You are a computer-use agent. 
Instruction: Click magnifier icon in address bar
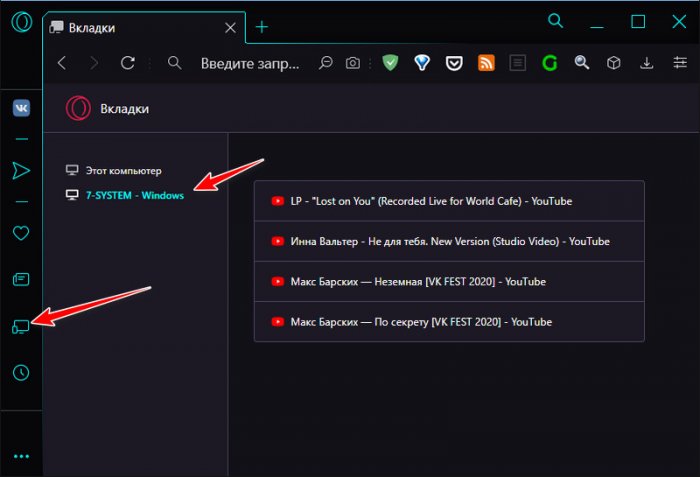pyautogui.click(x=175, y=63)
